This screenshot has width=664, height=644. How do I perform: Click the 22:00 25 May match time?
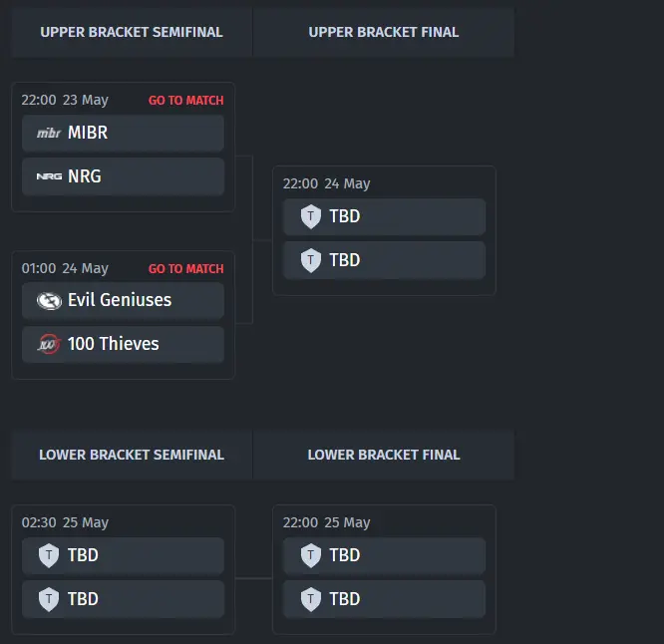pos(326,523)
